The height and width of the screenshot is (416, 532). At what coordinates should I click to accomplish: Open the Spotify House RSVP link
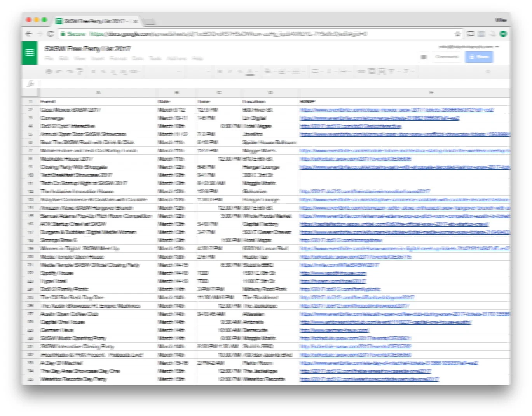click(333, 273)
